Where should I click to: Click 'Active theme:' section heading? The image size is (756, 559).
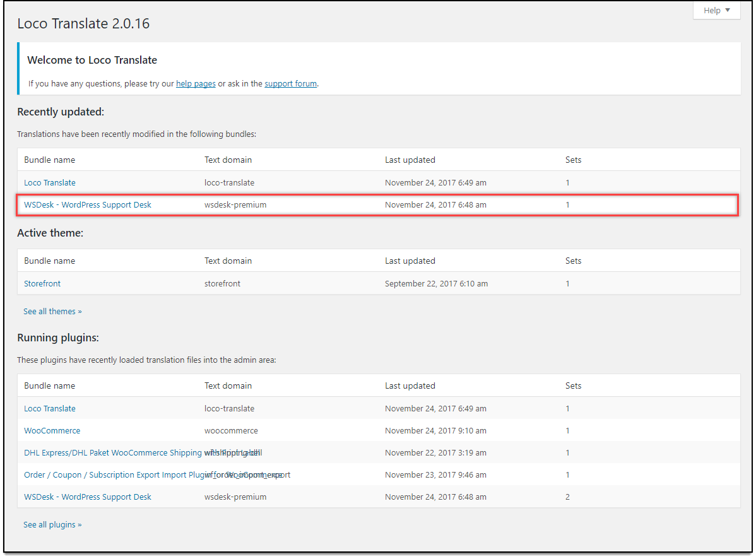[x=50, y=233]
